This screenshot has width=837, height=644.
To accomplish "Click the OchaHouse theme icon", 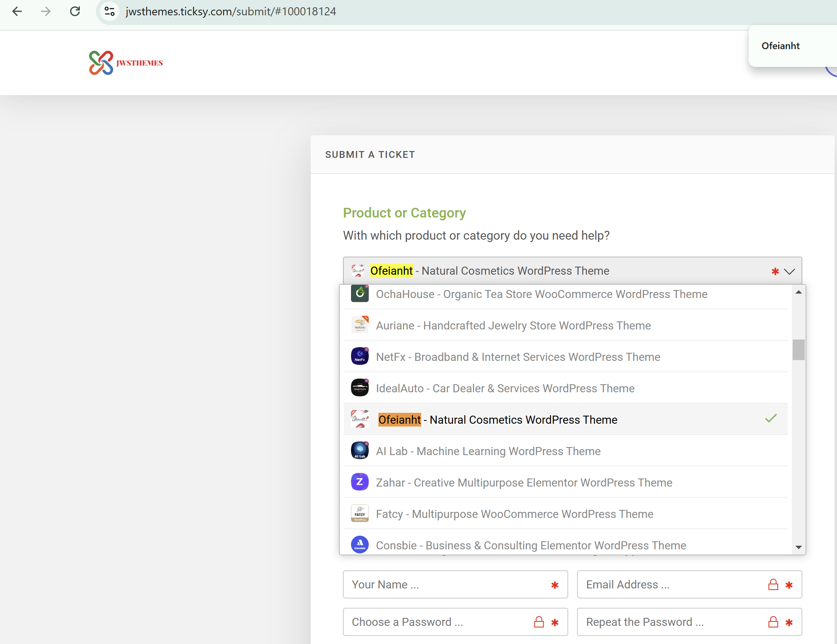I will 359,294.
